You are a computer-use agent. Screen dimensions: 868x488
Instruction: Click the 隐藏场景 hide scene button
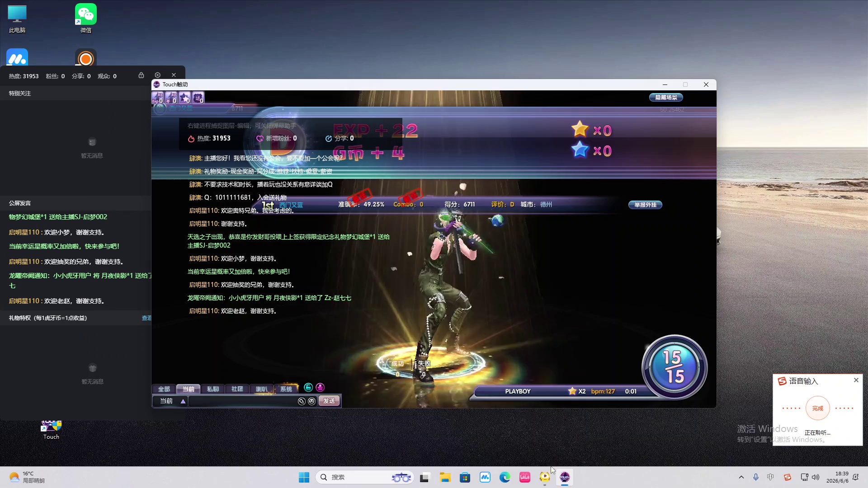666,98
